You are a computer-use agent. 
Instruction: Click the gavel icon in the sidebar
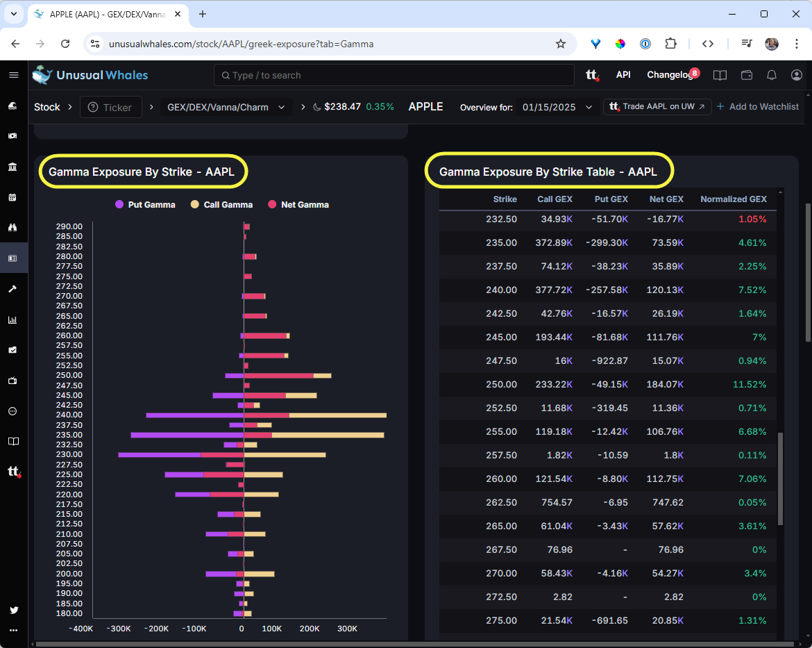tap(13, 289)
